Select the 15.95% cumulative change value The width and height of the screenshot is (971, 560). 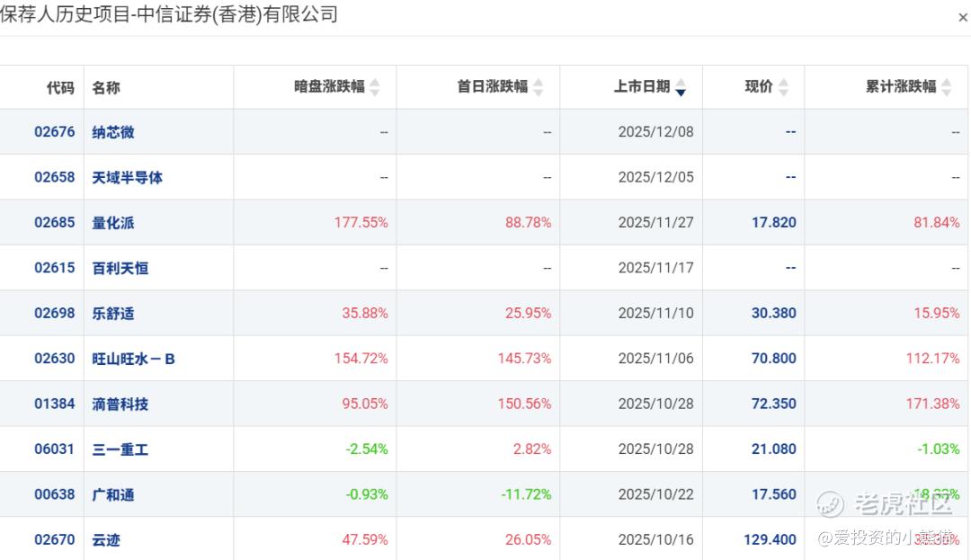pos(937,313)
